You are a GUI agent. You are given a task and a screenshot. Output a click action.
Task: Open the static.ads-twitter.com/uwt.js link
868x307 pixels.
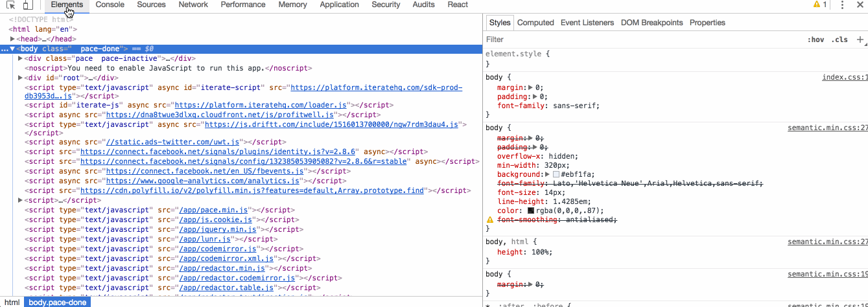tap(174, 141)
